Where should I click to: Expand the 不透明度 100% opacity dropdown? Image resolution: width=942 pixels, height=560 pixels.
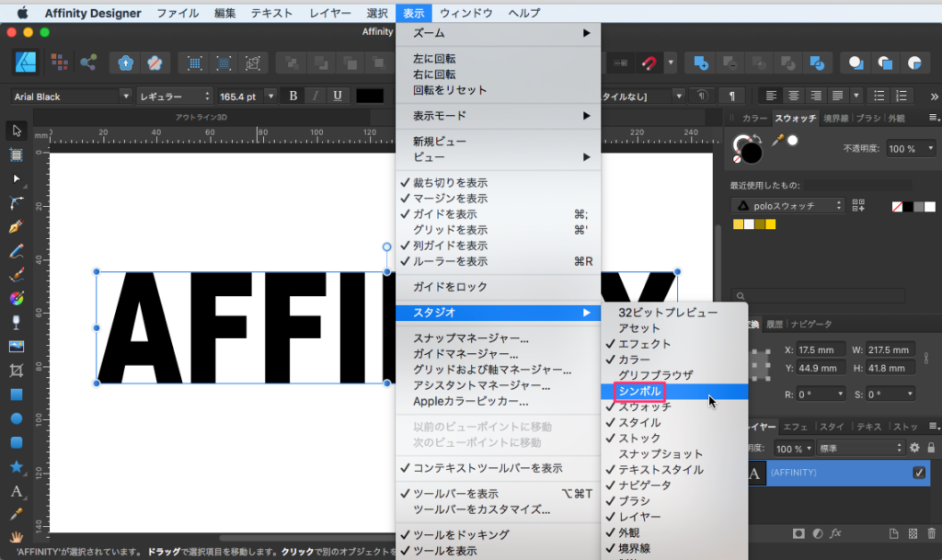pyautogui.click(x=912, y=149)
